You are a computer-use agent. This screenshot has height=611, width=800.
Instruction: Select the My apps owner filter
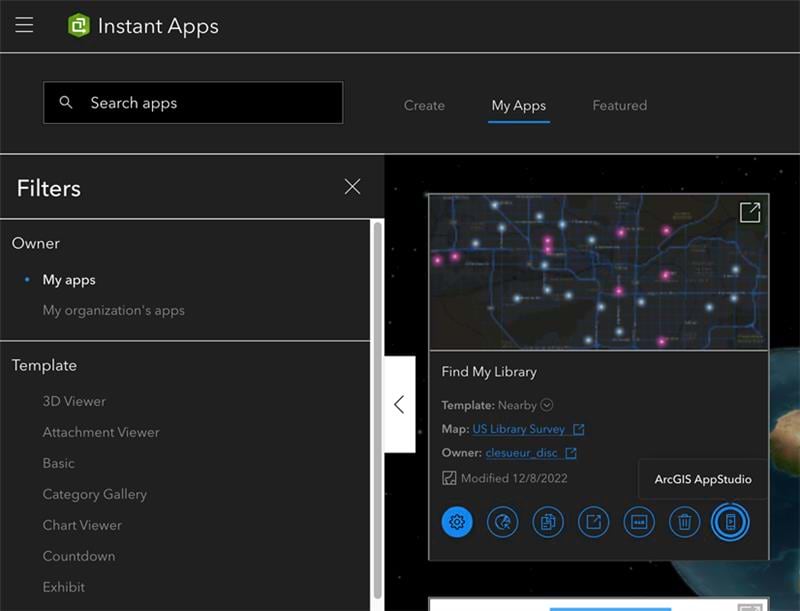click(x=69, y=280)
